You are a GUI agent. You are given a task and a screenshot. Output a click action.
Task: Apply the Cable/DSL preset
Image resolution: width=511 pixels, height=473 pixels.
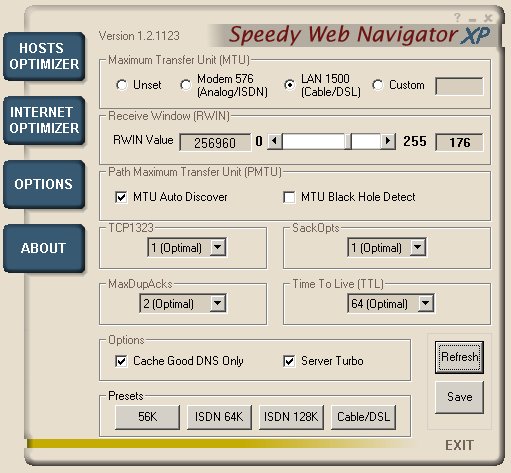tap(363, 417)
